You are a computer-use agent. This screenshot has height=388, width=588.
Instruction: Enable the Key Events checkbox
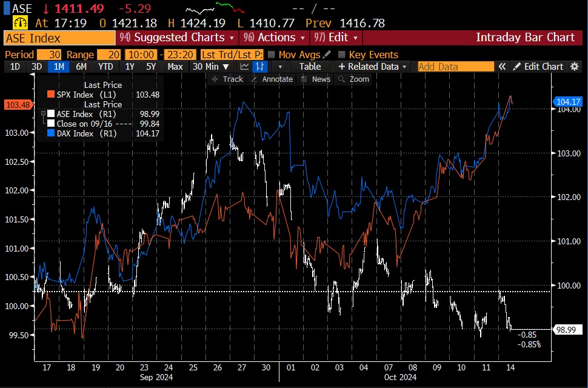pos(341,55)
